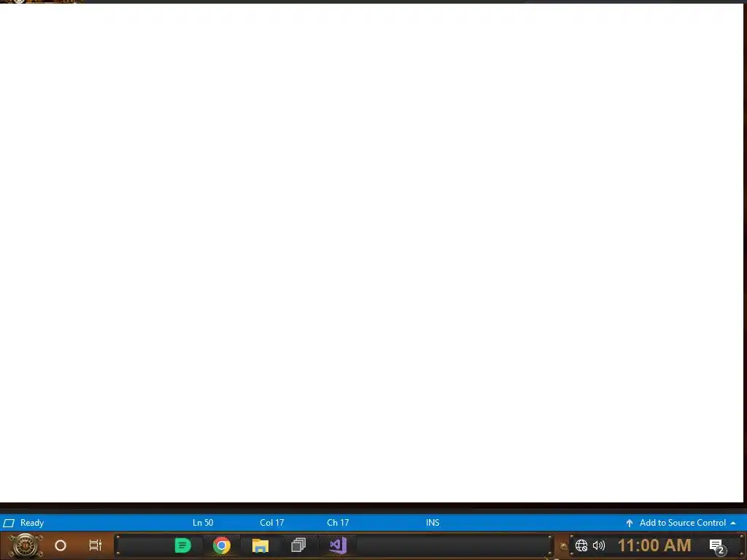Image resolution: width=747 pixels, height=560 pixels.
Task: Switch to Visual Studio in the taskbar
Action: tap(338, 545)
